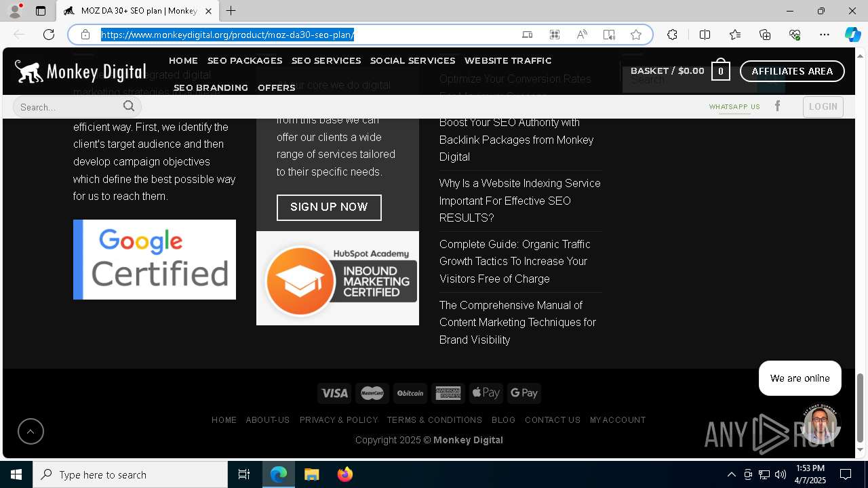Screen dimensions: 868x488
Task: Click the Google Certified badge image
Action: click(155, 260)
